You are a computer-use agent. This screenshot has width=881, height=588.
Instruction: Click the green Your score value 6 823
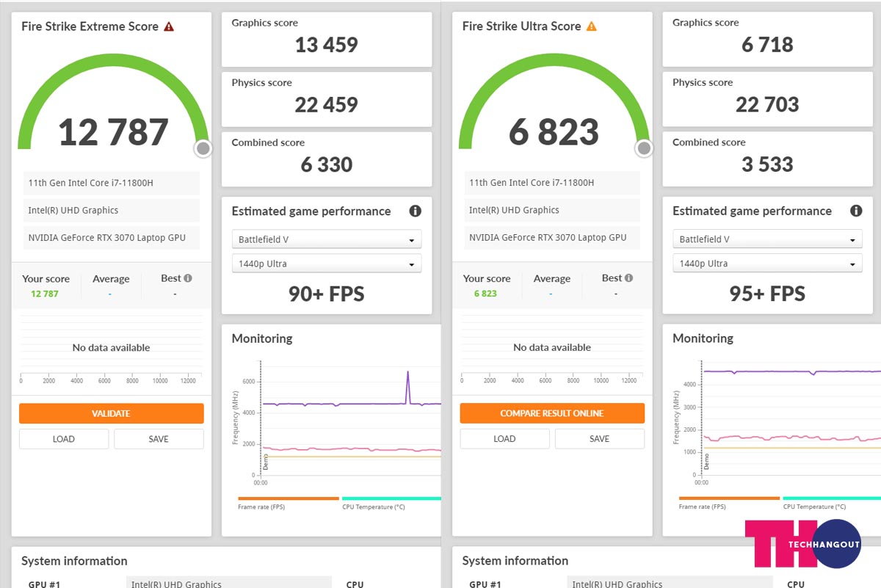tap(485, 294)
